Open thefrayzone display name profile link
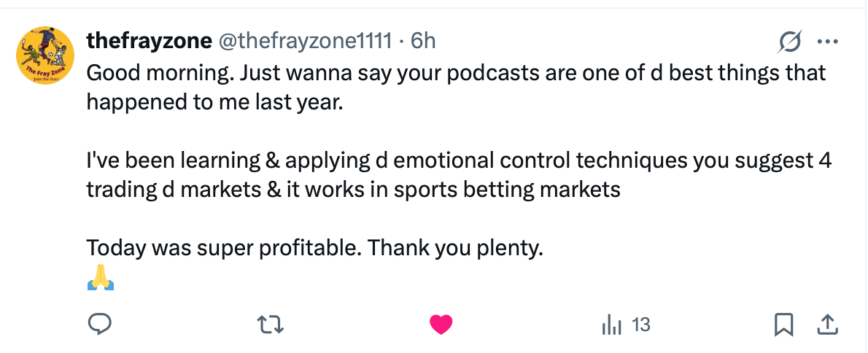Screen dimensions: 868x353 (147, 41)
